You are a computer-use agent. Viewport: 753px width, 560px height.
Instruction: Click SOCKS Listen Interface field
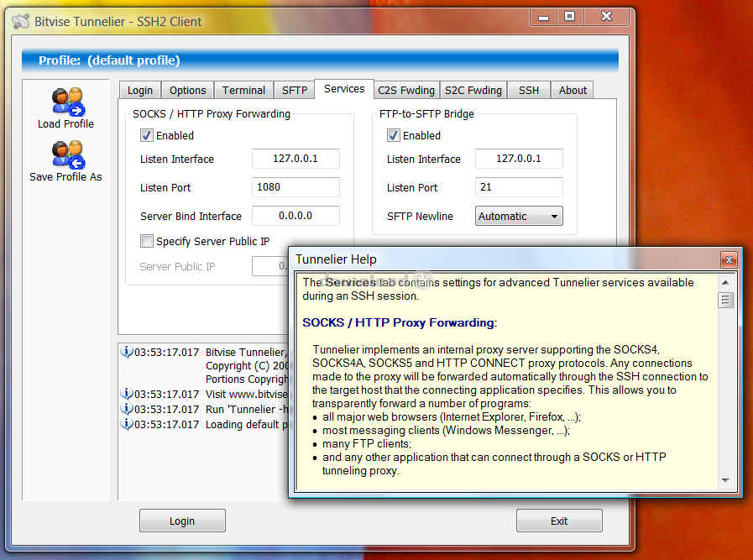(295, 159)
